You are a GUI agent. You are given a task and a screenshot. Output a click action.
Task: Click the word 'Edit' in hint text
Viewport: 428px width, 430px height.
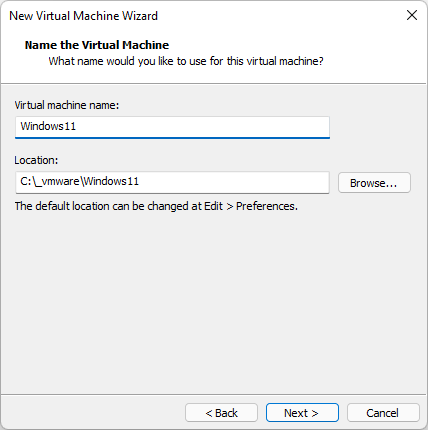click(x=213, y=206)
